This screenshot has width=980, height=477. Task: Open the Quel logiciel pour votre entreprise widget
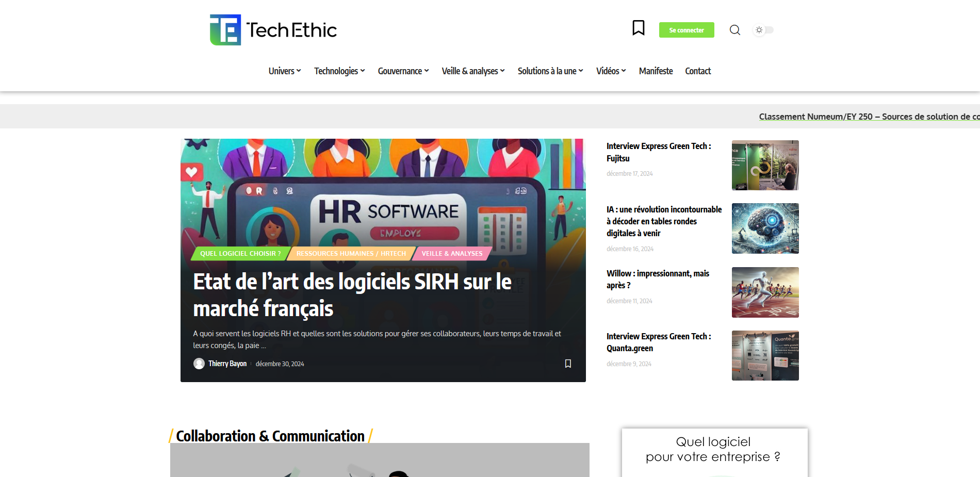pos(715,452)
